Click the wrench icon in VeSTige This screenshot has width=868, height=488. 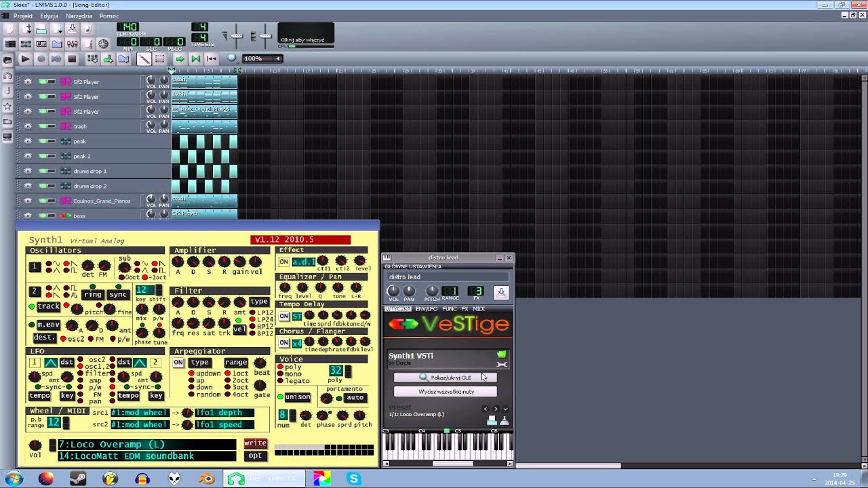[x=502, y=365]
